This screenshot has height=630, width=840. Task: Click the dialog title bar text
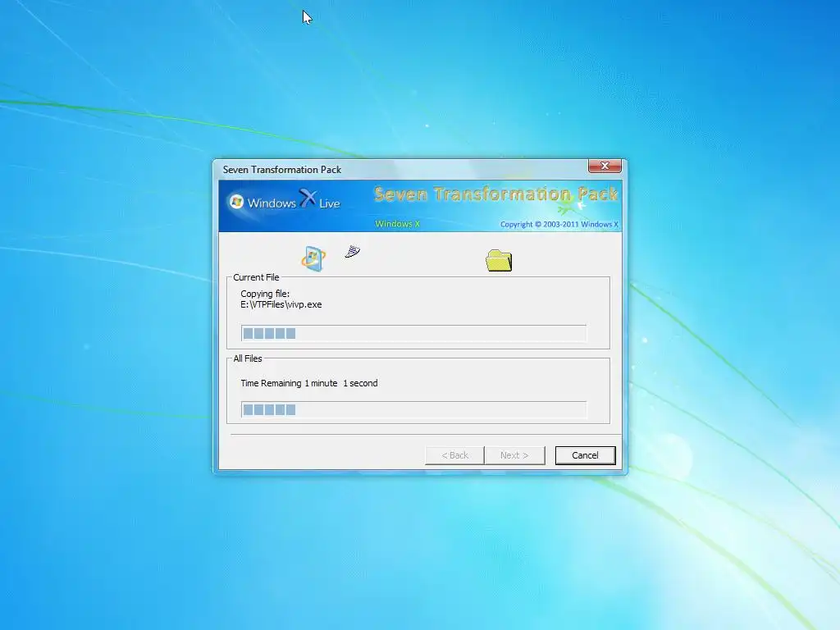[282, 169]
